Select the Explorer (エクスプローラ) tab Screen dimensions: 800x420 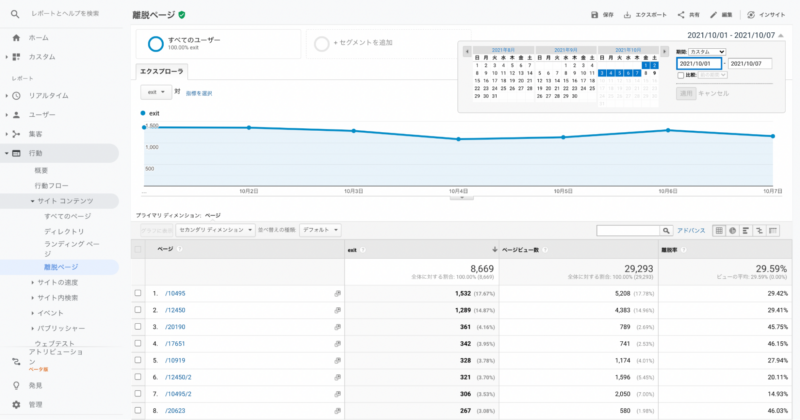(x=162, y=71)
